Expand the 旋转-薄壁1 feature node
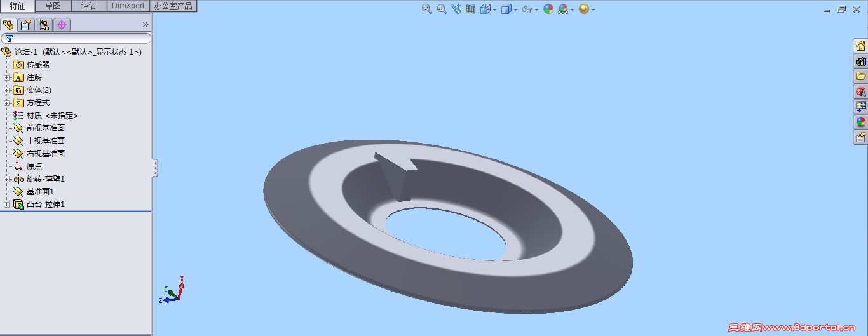 [7, 179]
